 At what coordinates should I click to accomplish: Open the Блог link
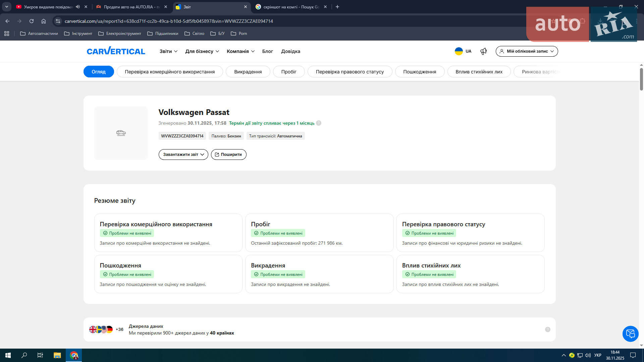pyautogui.click(x=267, y=51)
